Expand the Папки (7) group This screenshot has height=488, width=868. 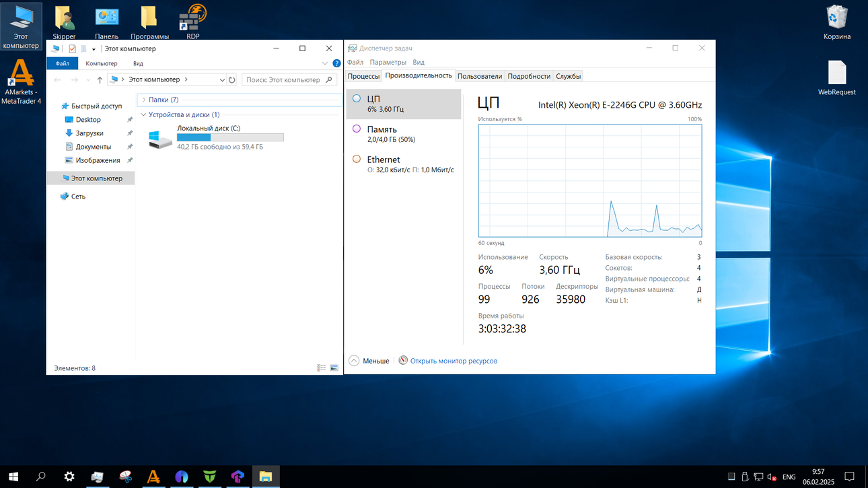click(144, 100)
